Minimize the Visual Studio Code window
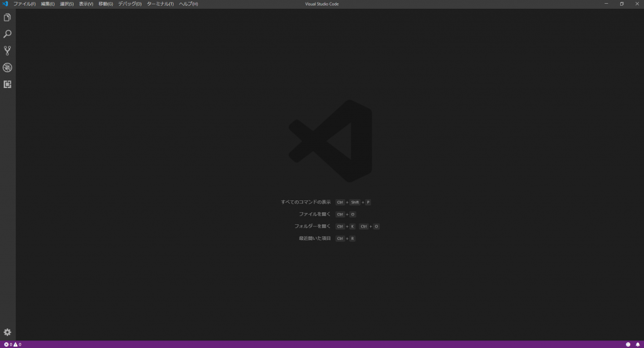 (606, 4)
